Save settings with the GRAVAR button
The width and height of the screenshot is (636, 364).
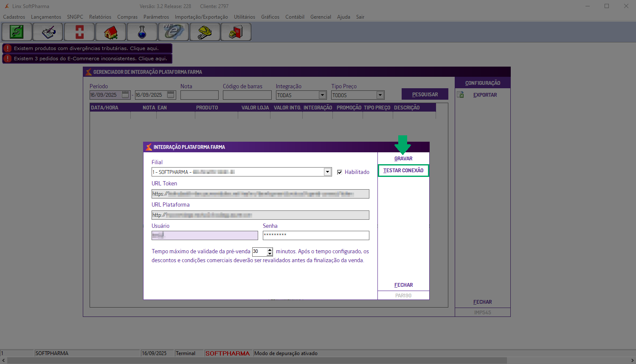click(x=403, y=159)
